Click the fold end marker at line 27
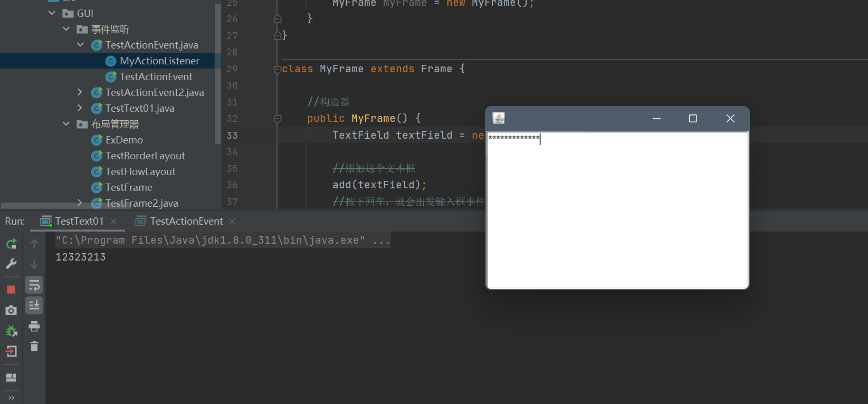Viewport: 868px width, 404px height. tap(278, 35)
